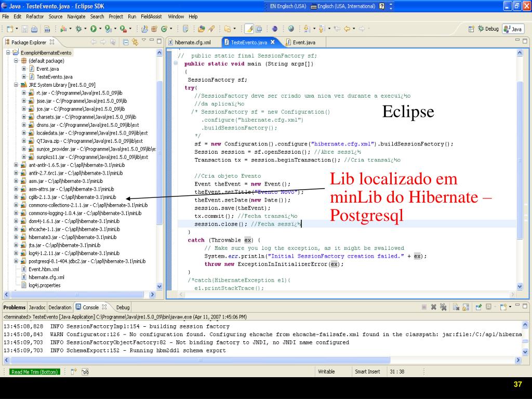Clear the Console output icon

pyautogui.click(x=456, y=307)
